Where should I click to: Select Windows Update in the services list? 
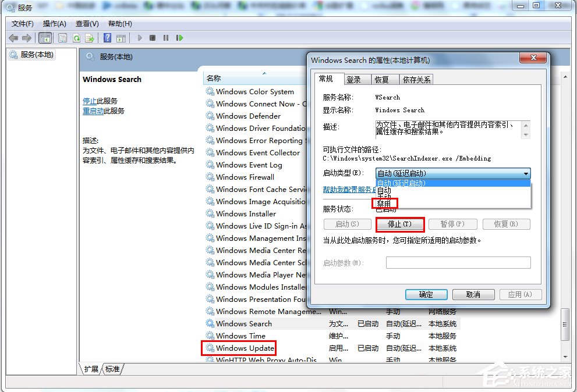(243, 348)
